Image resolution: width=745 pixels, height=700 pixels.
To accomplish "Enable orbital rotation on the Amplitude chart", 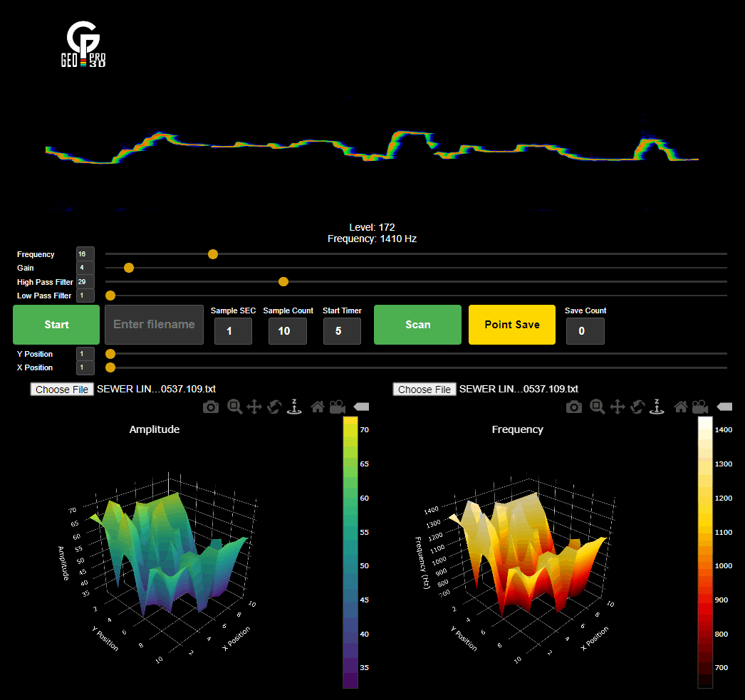I will (x=275, y=407).
